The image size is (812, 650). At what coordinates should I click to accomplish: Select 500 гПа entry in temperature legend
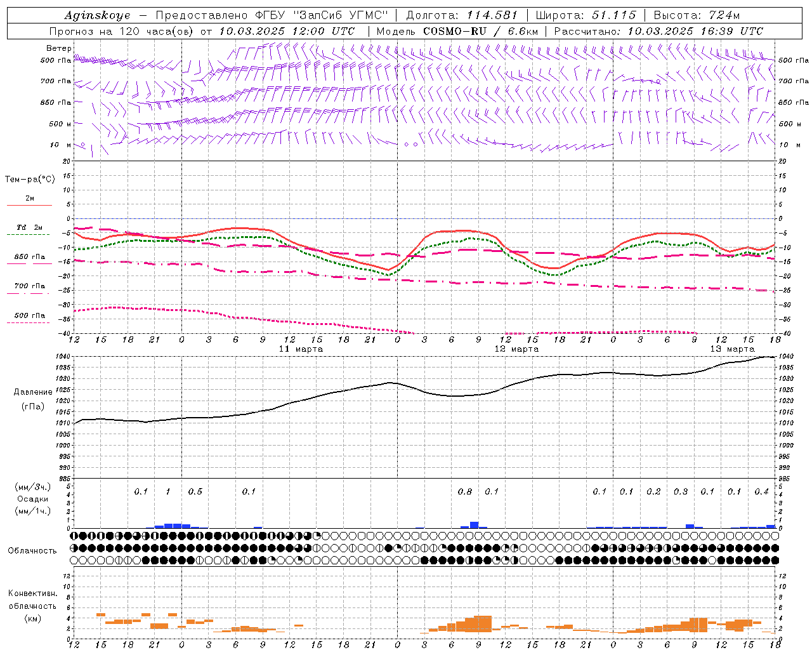pyautogui.click(x=30, y=315)
